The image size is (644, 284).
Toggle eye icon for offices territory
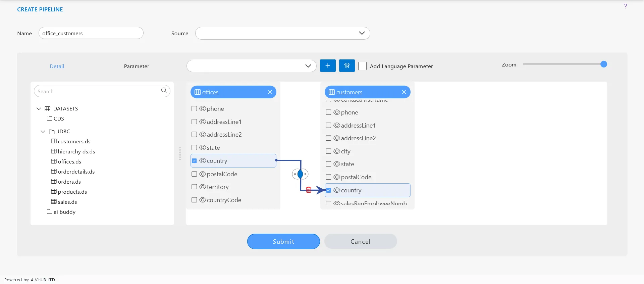pyautogui.click(x=203, y=187)
